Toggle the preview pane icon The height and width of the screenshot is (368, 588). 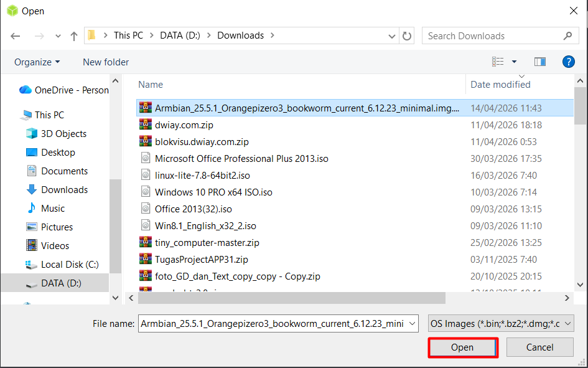pyautogui.click(x=539, y=62)
